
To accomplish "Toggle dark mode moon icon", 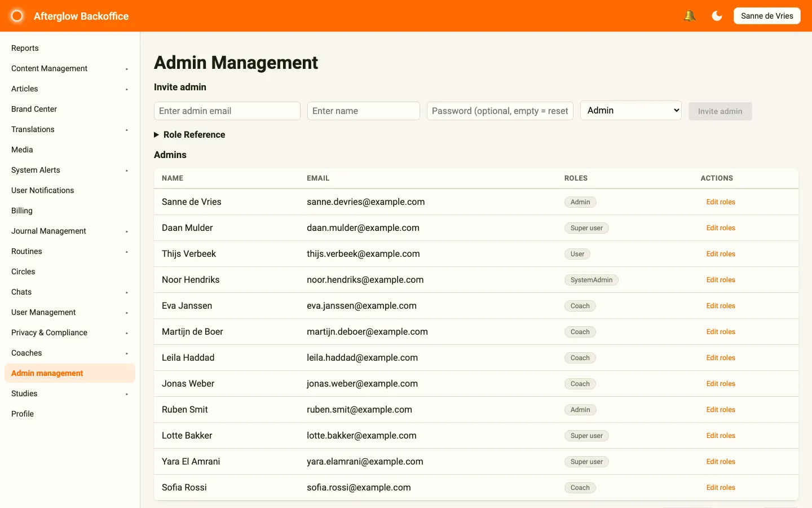I will [x=717, y=16].
